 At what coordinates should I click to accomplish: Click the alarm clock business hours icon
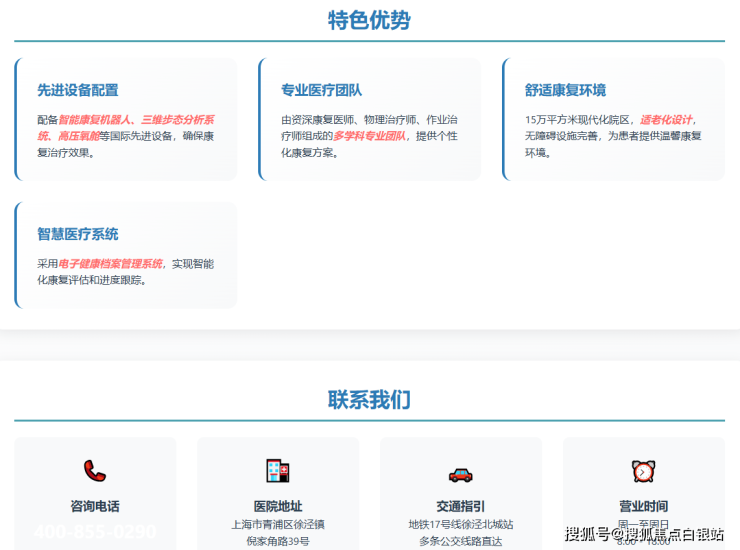(x=643, y=470)
